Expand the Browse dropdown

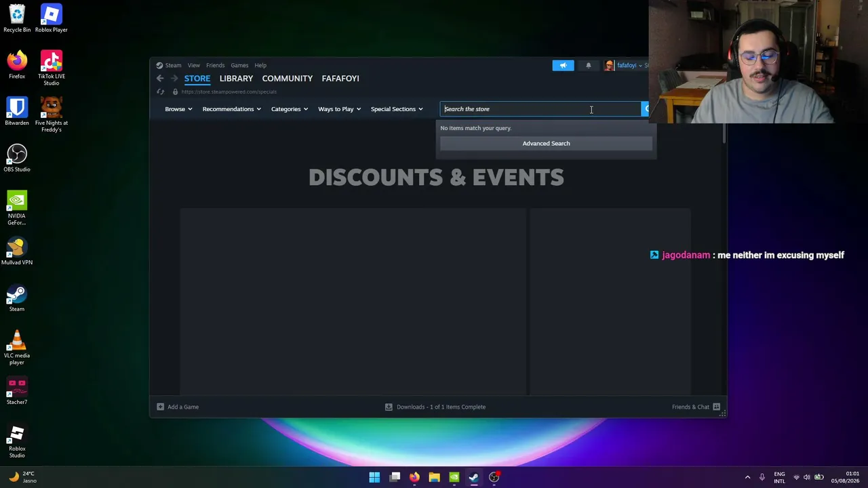(178, 109)
